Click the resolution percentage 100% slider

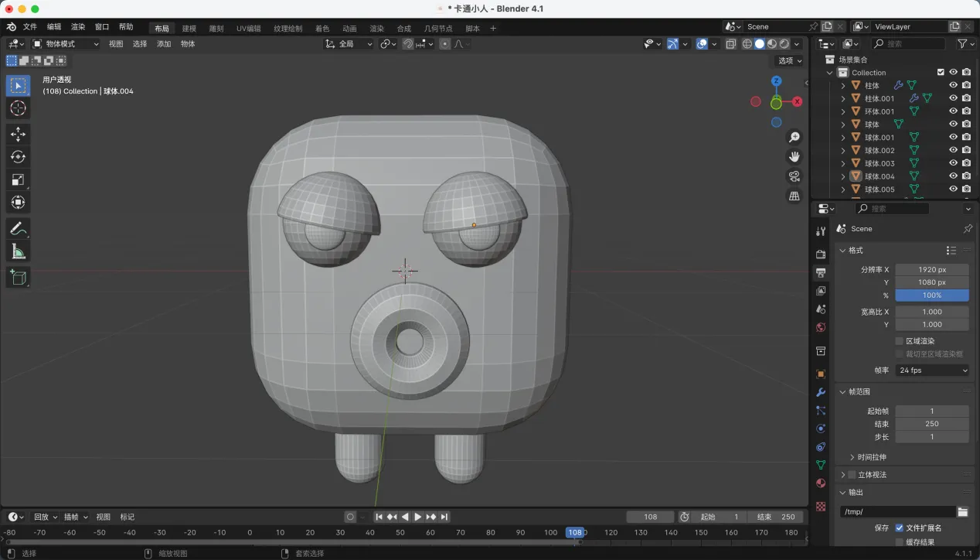[x=932, y=295]
